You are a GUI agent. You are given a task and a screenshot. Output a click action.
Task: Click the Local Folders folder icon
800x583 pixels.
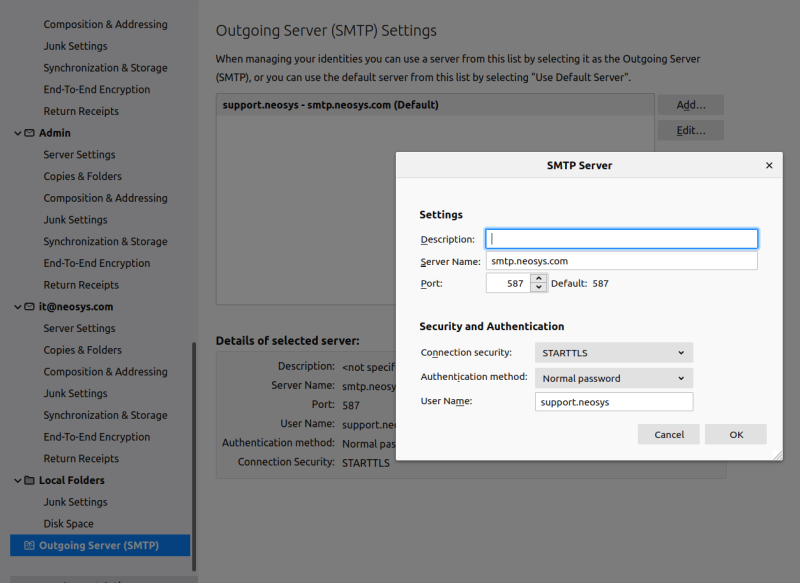tap(30, 480)
